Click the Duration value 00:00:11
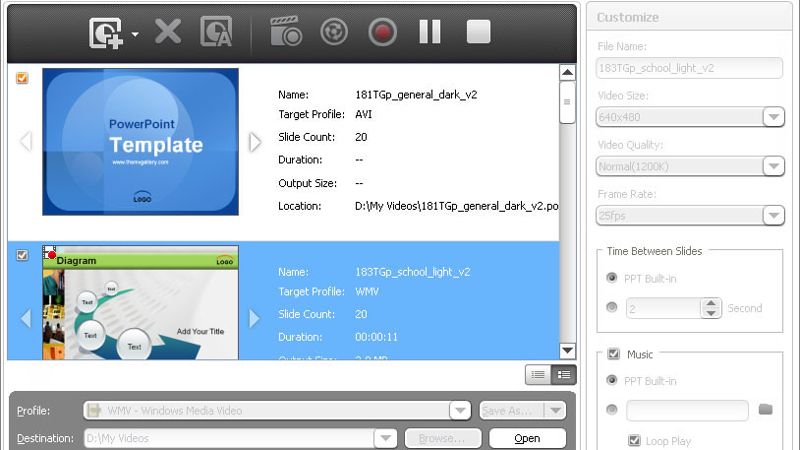This screenshot has height=450, width=800. [376, 337]
